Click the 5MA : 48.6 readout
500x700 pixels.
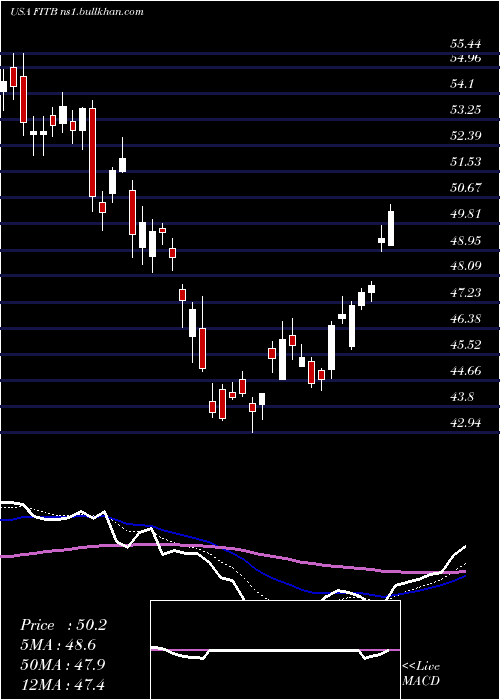pyautogui.click(x=58, y=645)
